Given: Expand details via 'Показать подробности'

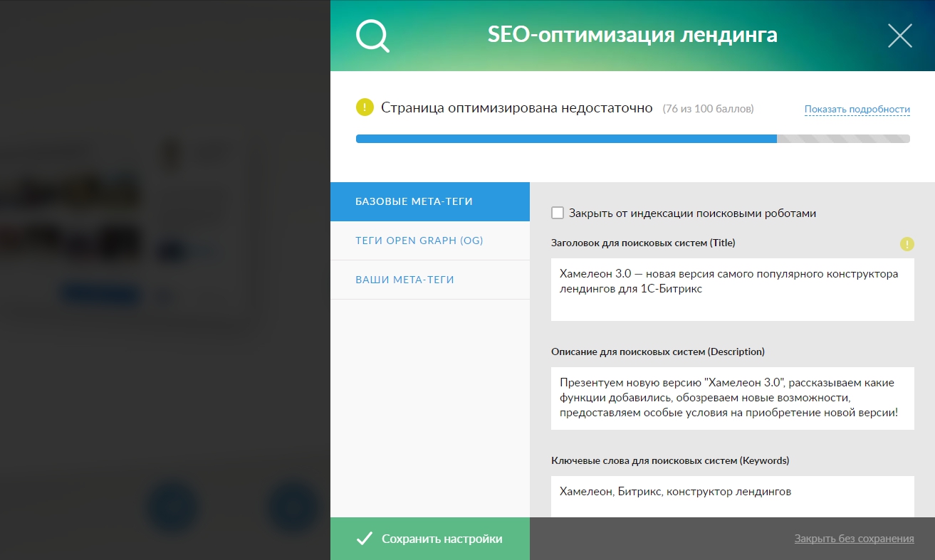Looking at the screenshot, I should [857, 110].
